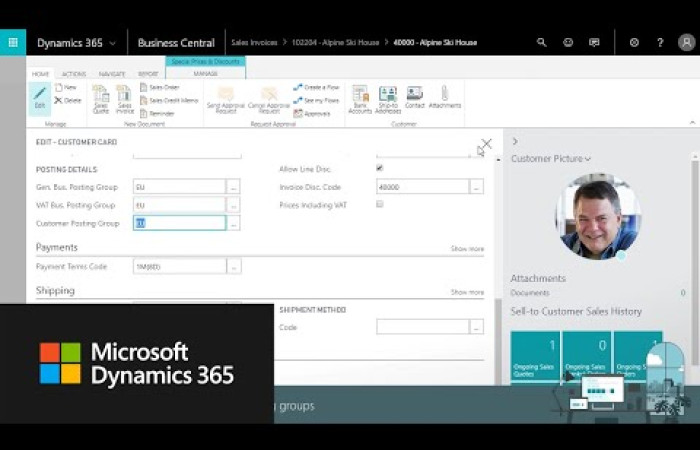Click the Customer Posting Group field

pyautogui.click(x=180, y=223)
